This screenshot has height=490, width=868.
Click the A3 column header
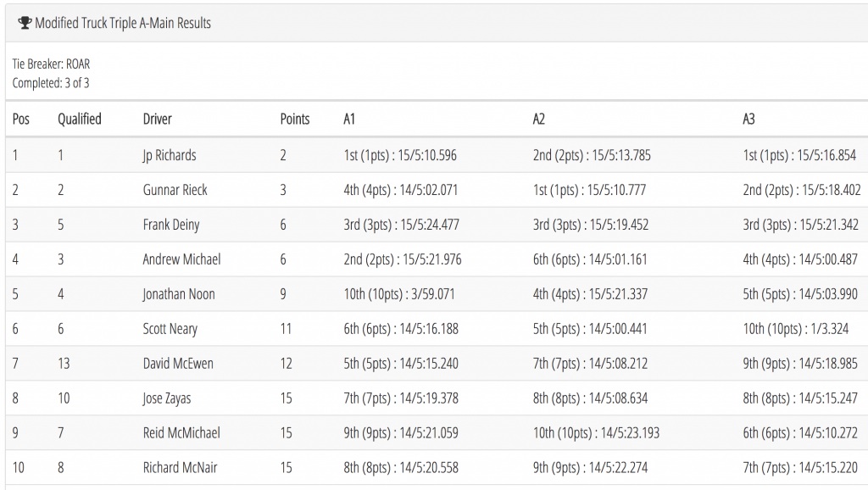(x=749, y=119)
